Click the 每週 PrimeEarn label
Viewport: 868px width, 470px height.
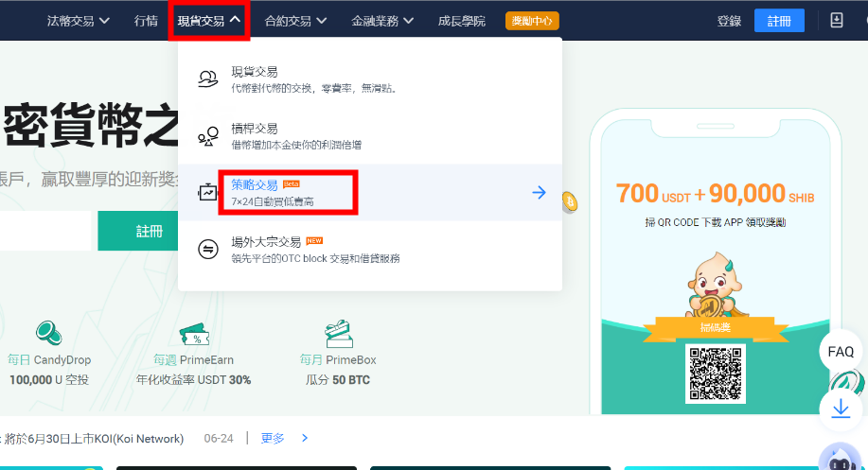coord(194,360)
